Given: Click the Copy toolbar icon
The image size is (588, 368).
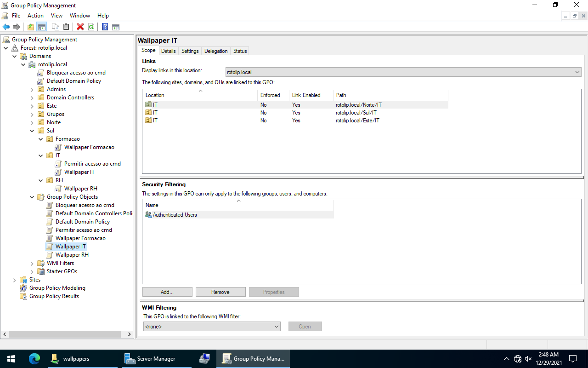Looking at the screenshot, I should tap(56, 27).
